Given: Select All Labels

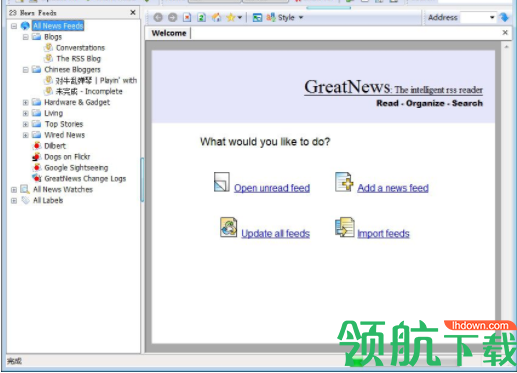Looking at the screenshot, I should tap(48, 200).
